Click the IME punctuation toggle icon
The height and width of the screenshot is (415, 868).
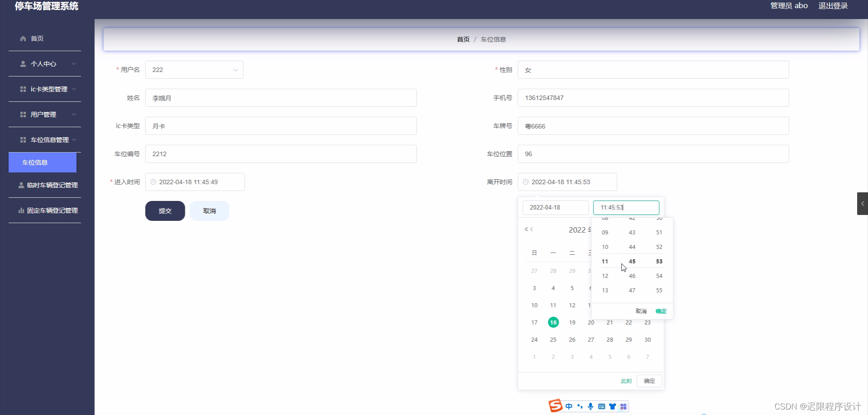tap(580, 406)
